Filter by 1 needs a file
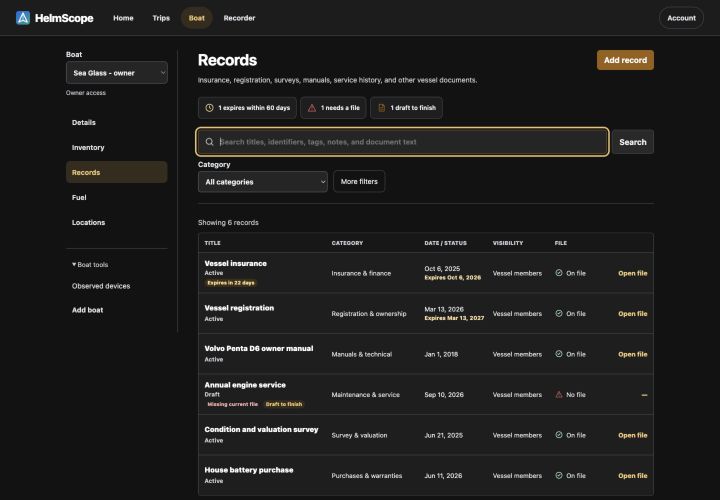 click(333, 108)
